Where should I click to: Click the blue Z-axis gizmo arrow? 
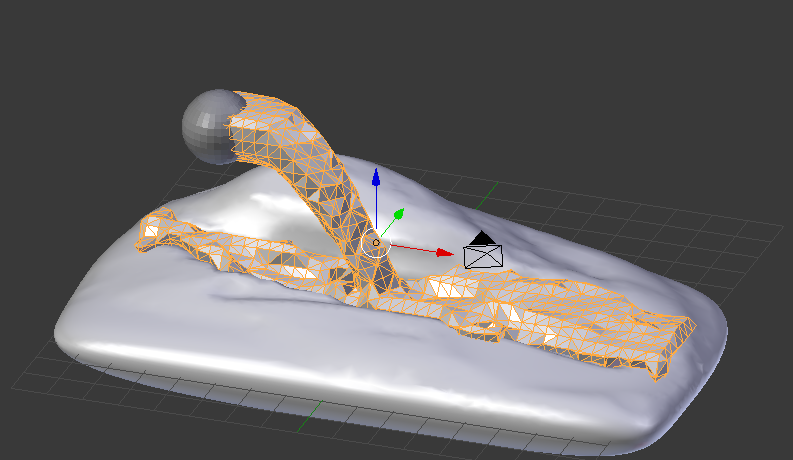tap(376, 178)
